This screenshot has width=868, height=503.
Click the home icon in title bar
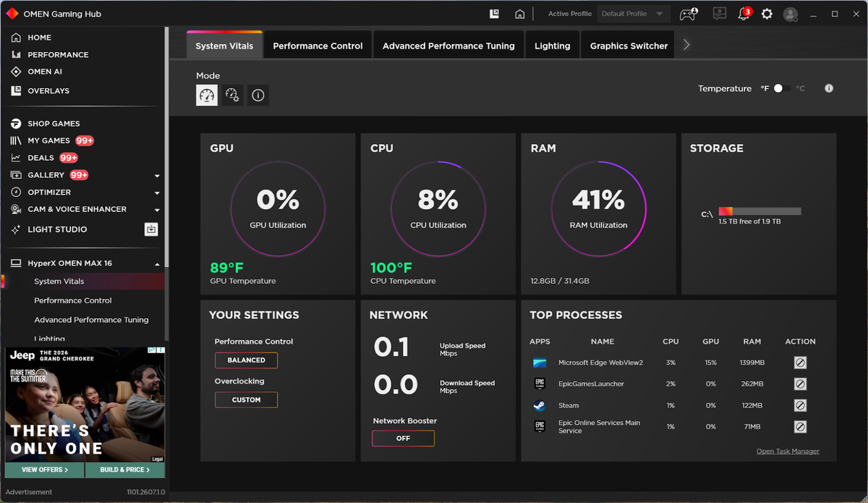(x=519, y=14)
